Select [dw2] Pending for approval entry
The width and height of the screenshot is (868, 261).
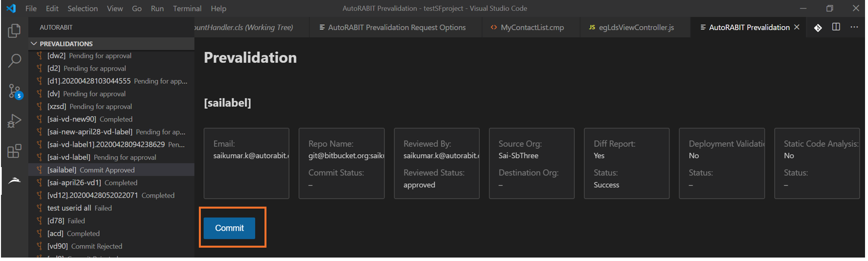[x=112, y=55]
